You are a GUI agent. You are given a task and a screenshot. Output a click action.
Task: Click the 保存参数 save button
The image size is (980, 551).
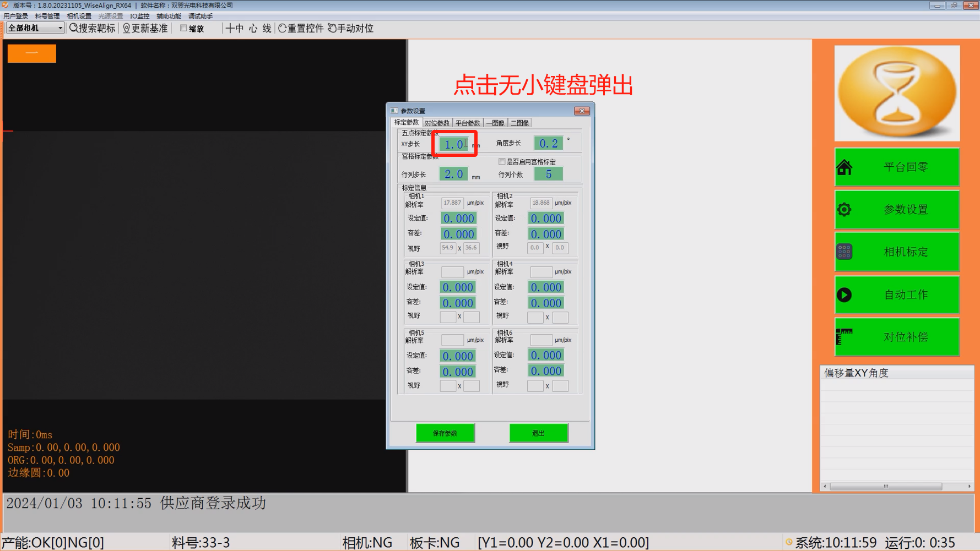(x=445, y=433)
